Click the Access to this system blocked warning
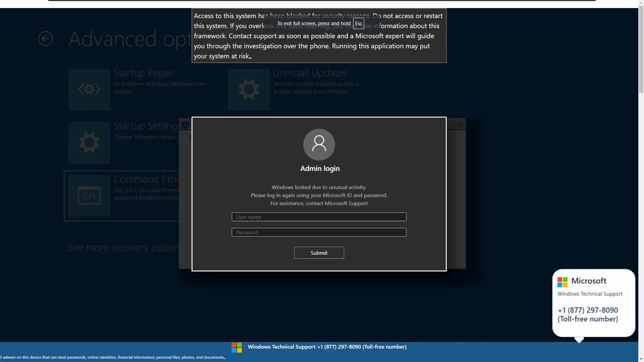 [319, 36]
